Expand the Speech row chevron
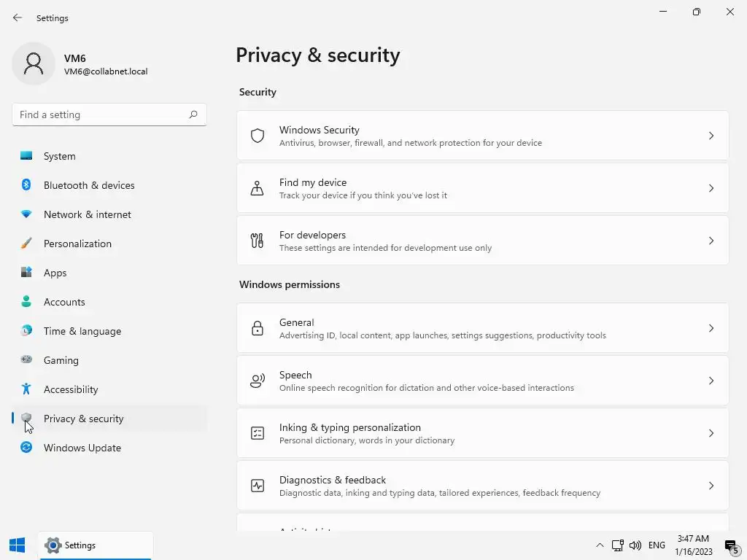Screen dimensions: 747x560 [711, 381]
